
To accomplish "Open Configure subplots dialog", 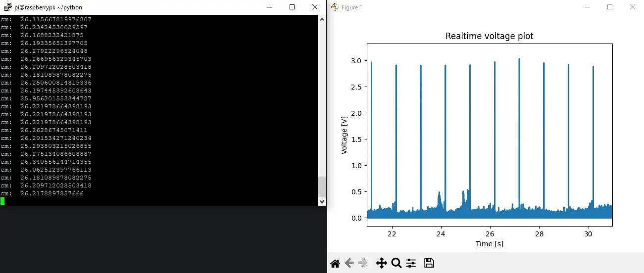I will pyautogui.click(x=411, y=263).
